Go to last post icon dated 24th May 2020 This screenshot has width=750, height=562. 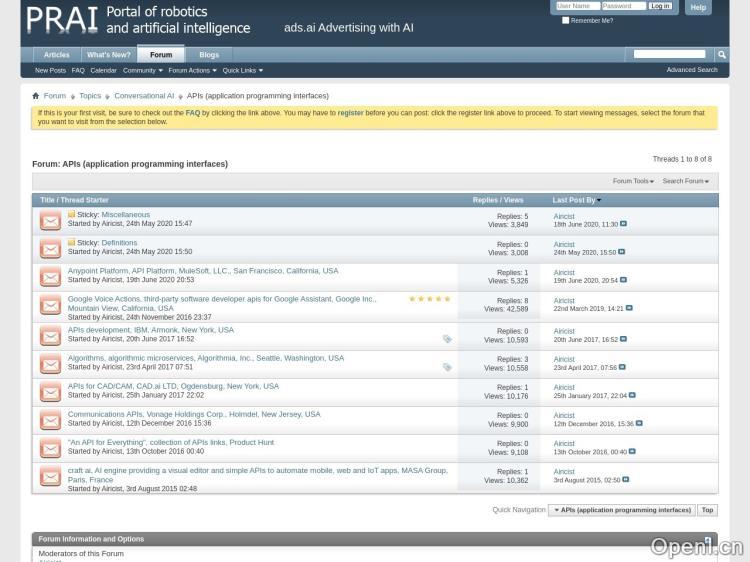click(x=621, y=252)
